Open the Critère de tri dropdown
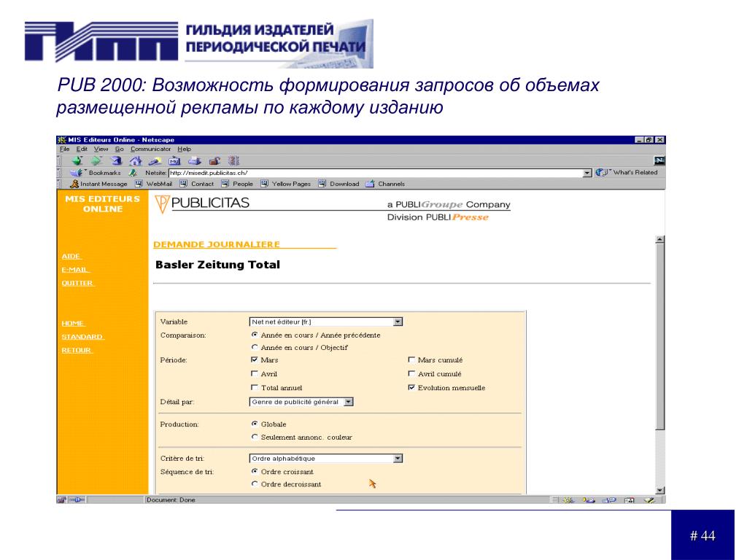The width and height of the screenshot is (747, 560). (x=326, y=459)
